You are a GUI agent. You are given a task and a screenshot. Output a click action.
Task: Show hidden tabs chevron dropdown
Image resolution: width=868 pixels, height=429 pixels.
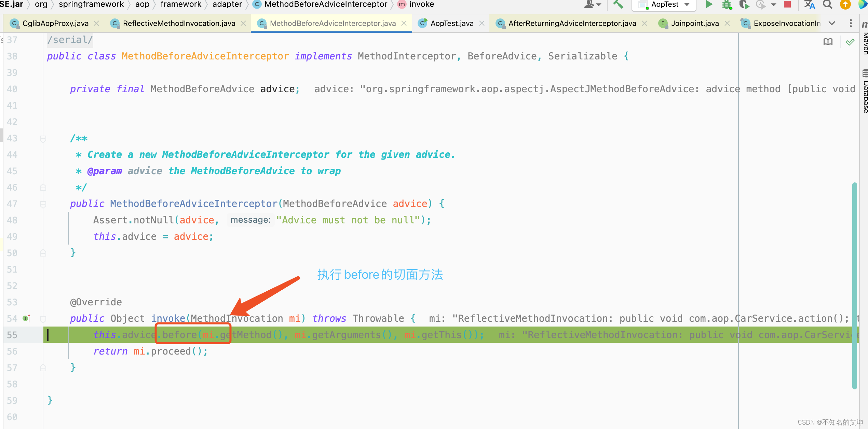[x=832, y=23]
